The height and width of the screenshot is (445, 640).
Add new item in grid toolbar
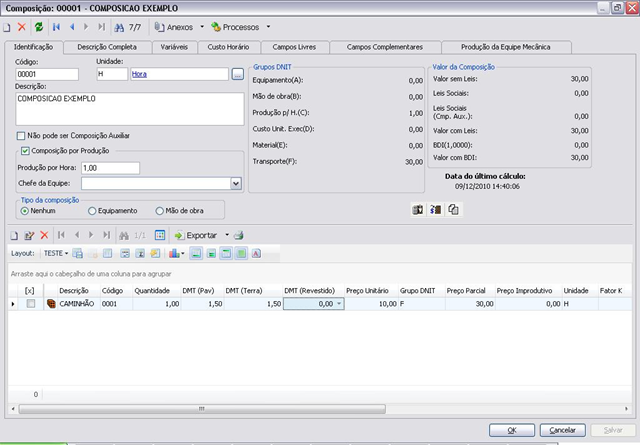point(14,235)
